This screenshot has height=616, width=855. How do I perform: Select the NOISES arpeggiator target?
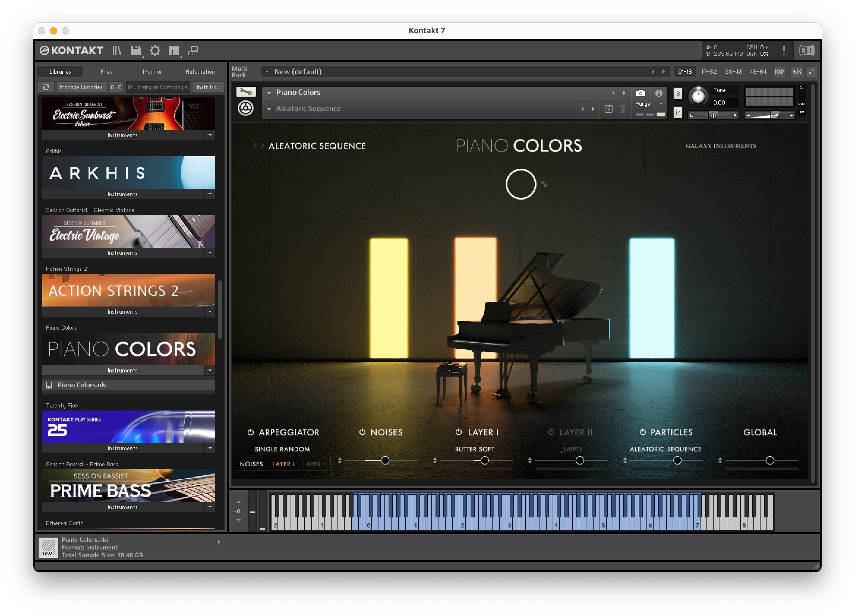pos(251,464)
